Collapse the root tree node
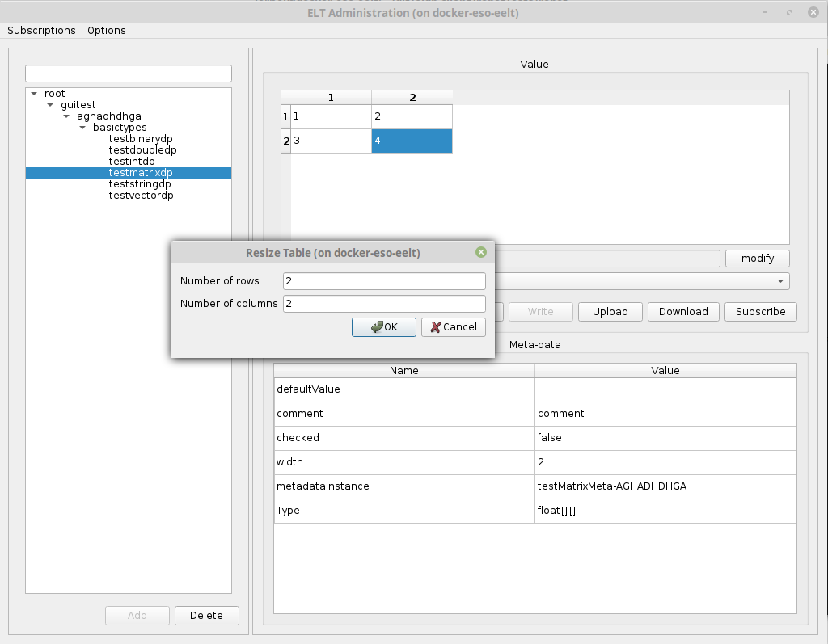The height and width of the screenshot is (644, 828). pos(34,94)
